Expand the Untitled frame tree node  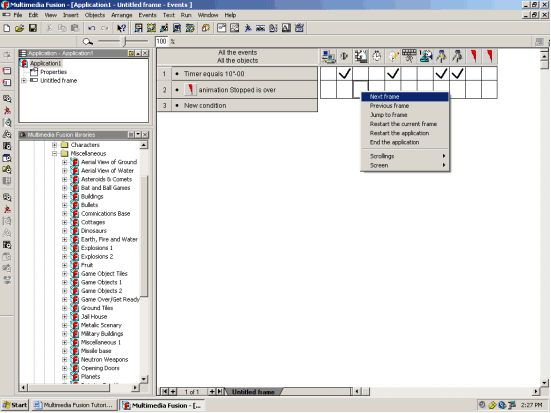(24, 81)
